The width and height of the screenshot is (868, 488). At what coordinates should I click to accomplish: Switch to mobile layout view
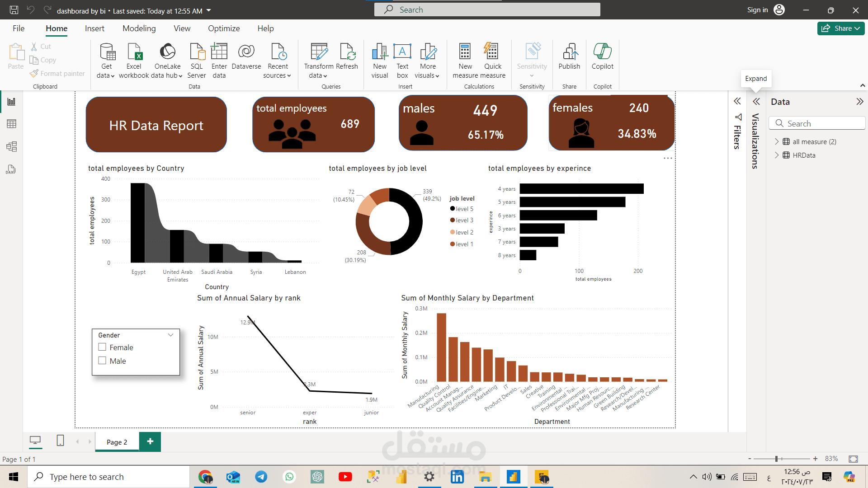[x=60, y=441]
